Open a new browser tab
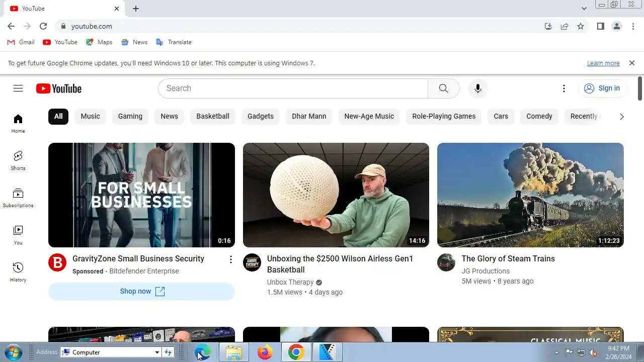Screen dimensions: 644x362 click(x=136, y=9)
